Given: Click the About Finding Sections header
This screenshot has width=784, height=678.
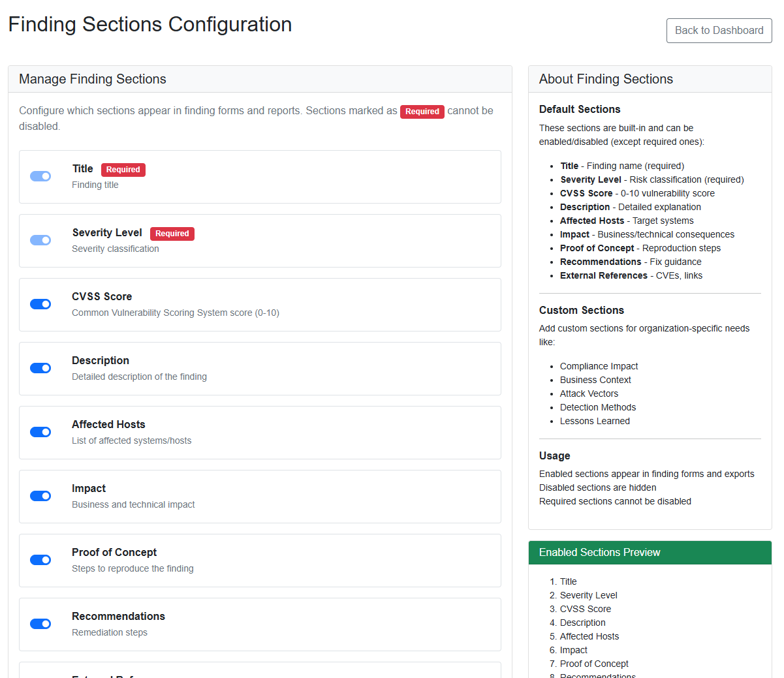Looking at the screenshot, I should [606, 79].
